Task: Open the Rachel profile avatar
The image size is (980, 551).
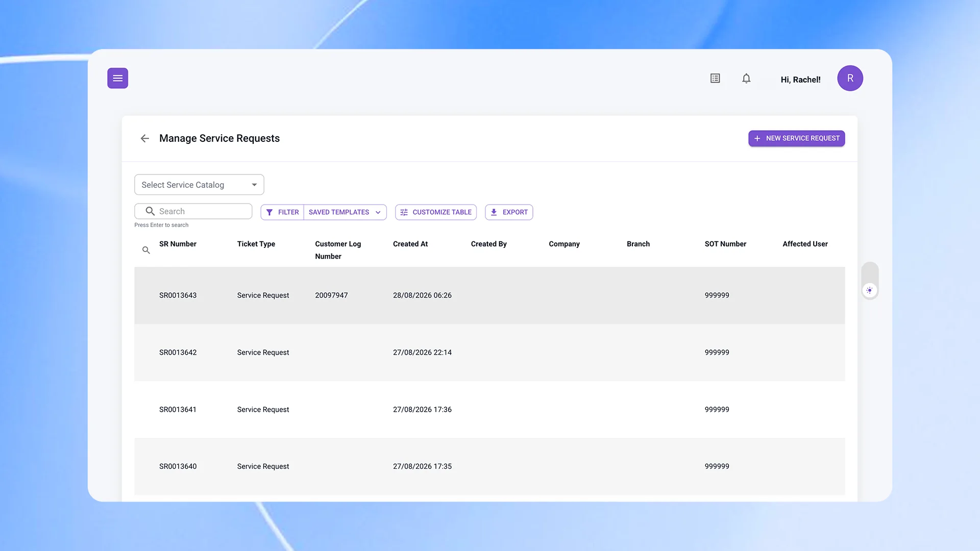Action: tap(850, 78)
